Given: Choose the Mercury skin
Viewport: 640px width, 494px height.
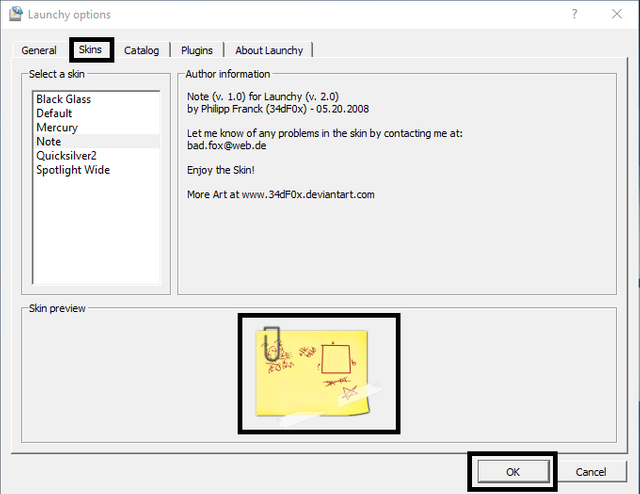Looking at the screenshot, I should pyautogui.click(x=96, y=127).
